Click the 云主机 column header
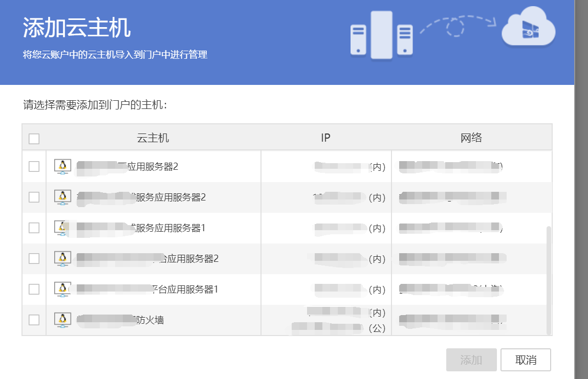Screen dimensions: 588x379 coord(153,138)
